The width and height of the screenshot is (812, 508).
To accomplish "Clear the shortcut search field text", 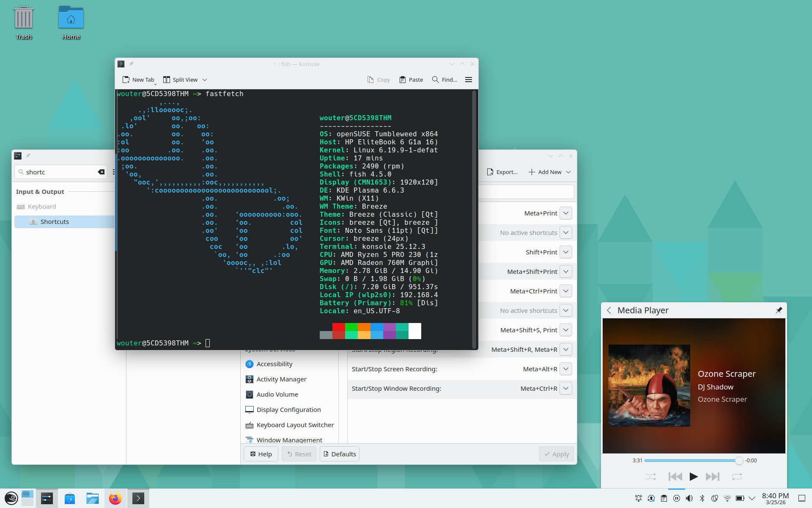I will 101,172.
